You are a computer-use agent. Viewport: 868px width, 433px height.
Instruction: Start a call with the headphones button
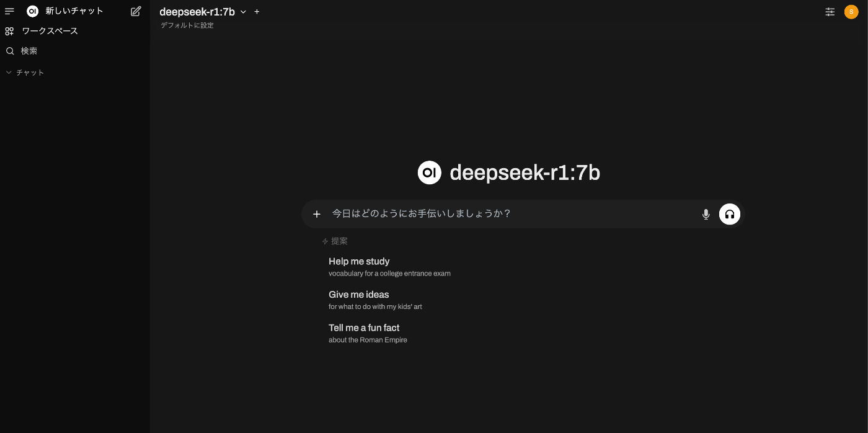pyautogui.click(x=730, y=214)
